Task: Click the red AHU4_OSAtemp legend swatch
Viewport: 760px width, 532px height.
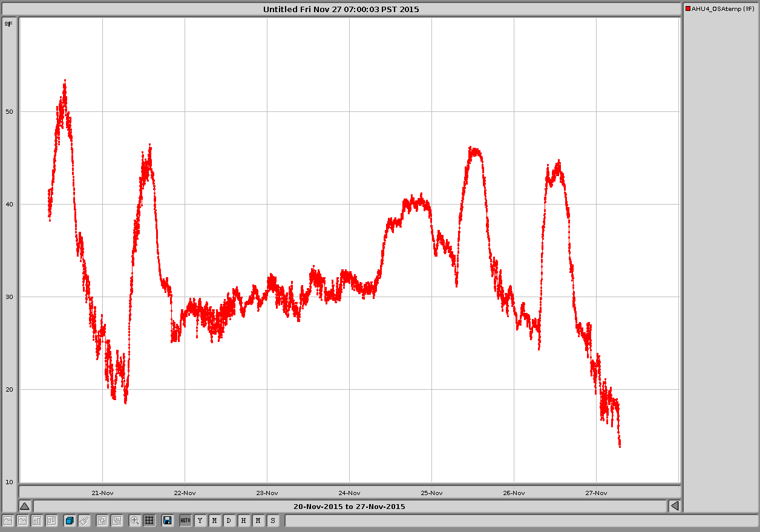Action: point(688,8)
